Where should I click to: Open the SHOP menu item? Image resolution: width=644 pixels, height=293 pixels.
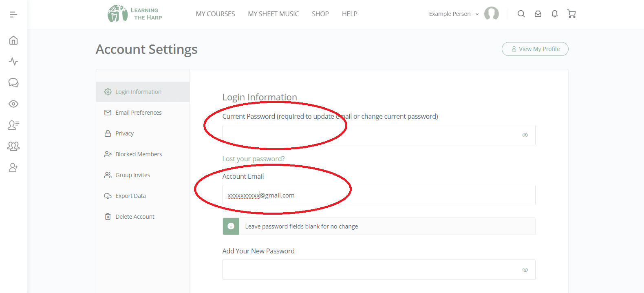tap(320, 14)
